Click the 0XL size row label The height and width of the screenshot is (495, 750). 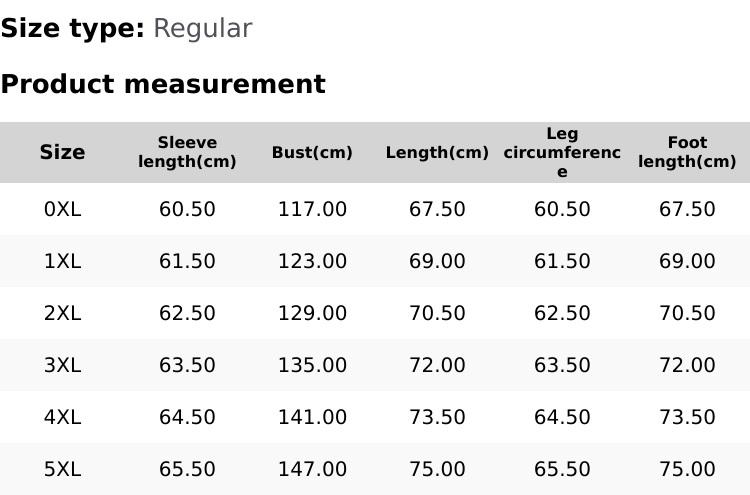(62, 209)
